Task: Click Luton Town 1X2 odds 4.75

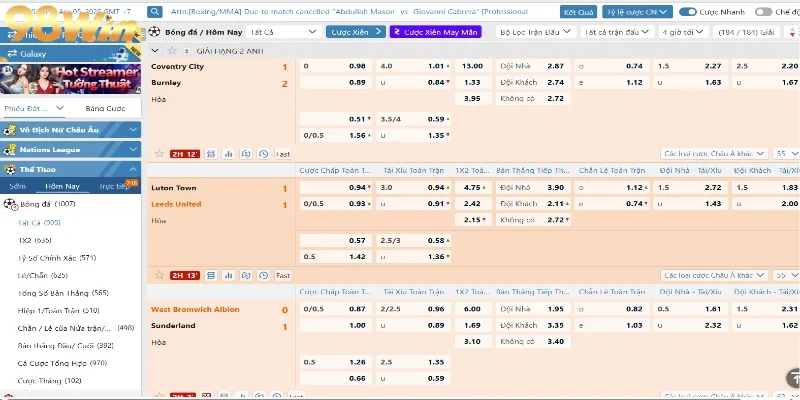Action: click(473, 187)
